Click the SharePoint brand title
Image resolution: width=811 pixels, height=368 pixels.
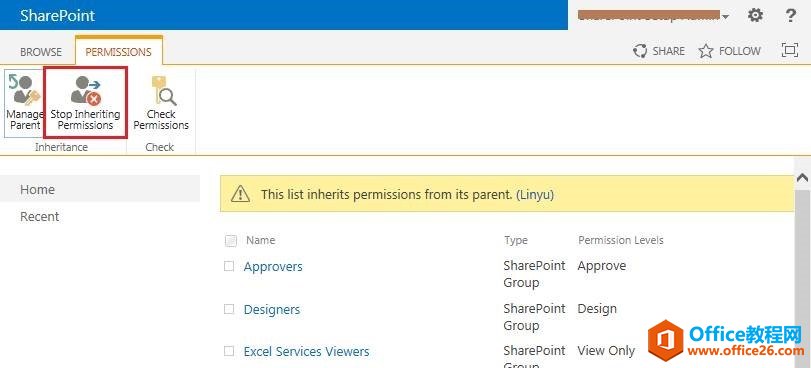[x=57, y=15]
